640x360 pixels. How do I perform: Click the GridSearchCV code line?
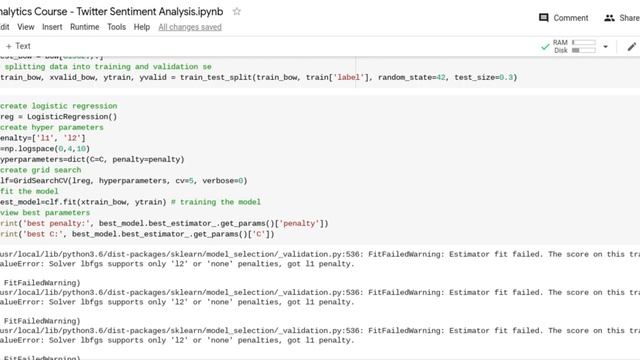point(124,180)
